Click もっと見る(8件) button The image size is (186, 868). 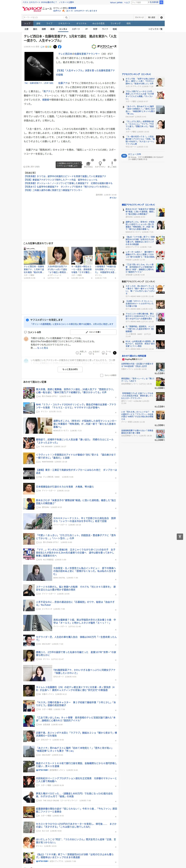click(x=70, y=369)
